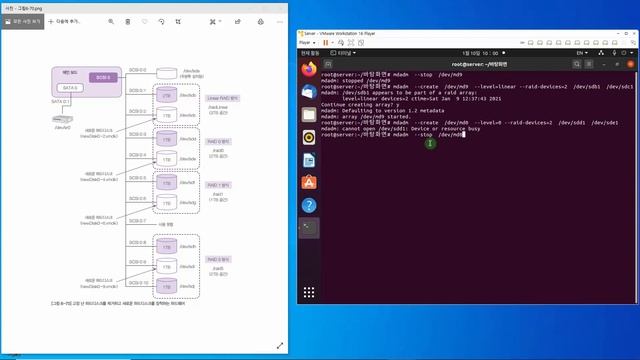
Task: Click the favorite heart icon in Photos toolbar
Action: point(144,22)
